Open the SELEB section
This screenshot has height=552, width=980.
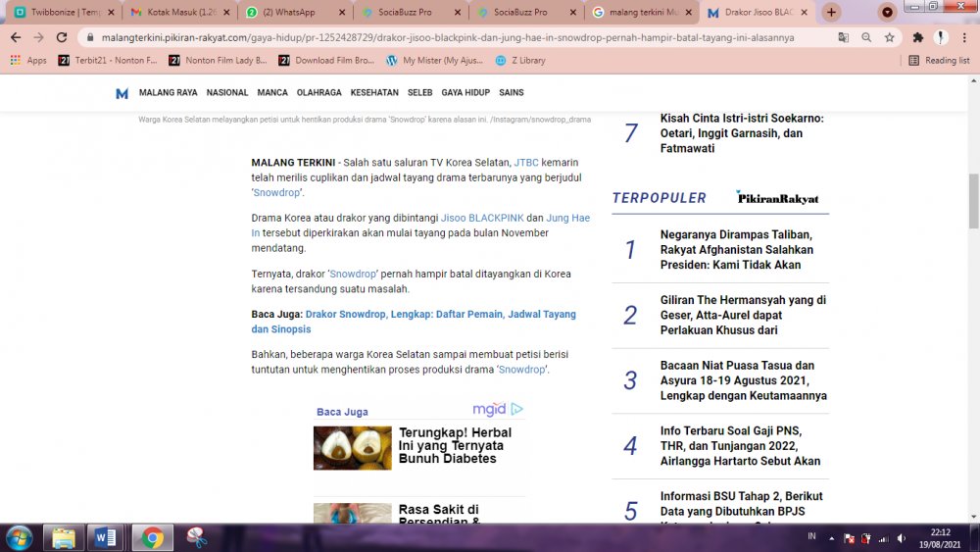click(420, 92)
